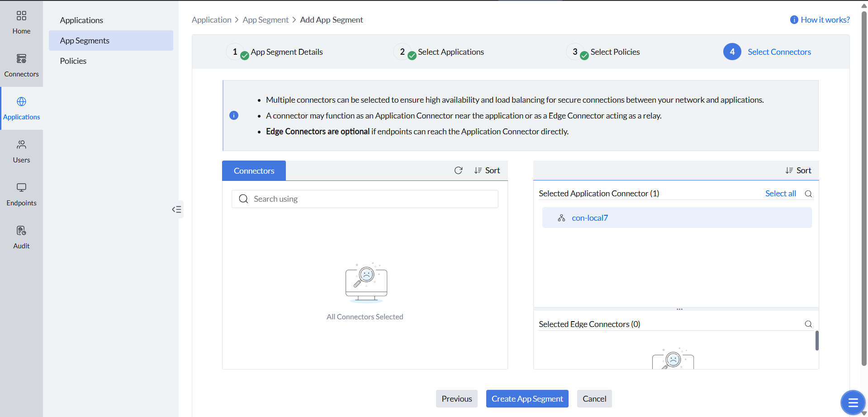Open the Audit sidebar icon
868x417 pixels.
click(21, 231)
